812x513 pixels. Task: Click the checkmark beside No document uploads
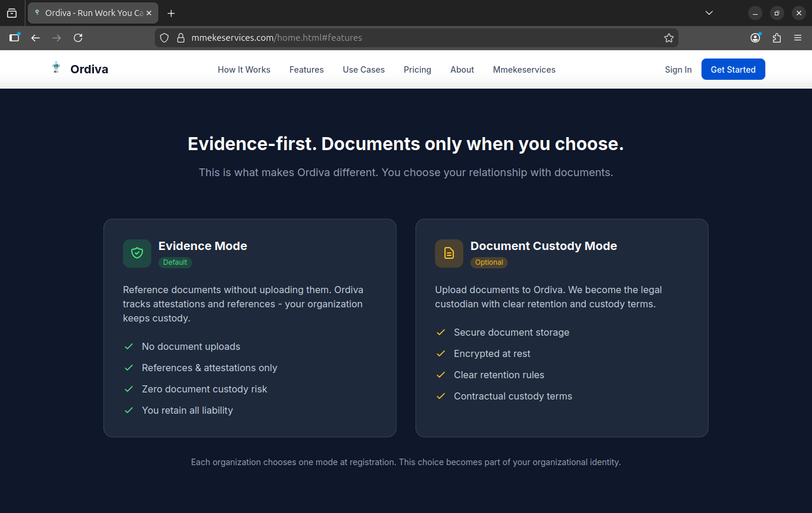pos(129,346)
